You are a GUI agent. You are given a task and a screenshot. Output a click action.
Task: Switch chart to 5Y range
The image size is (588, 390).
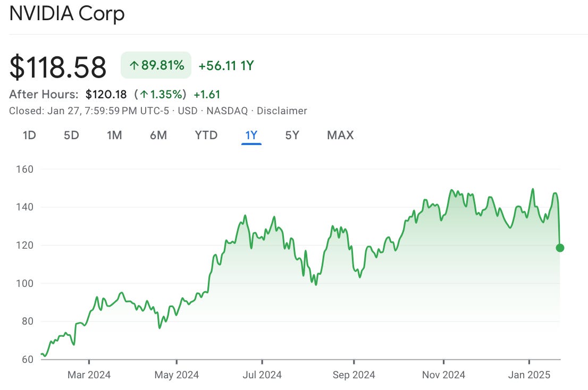point(292,135)
